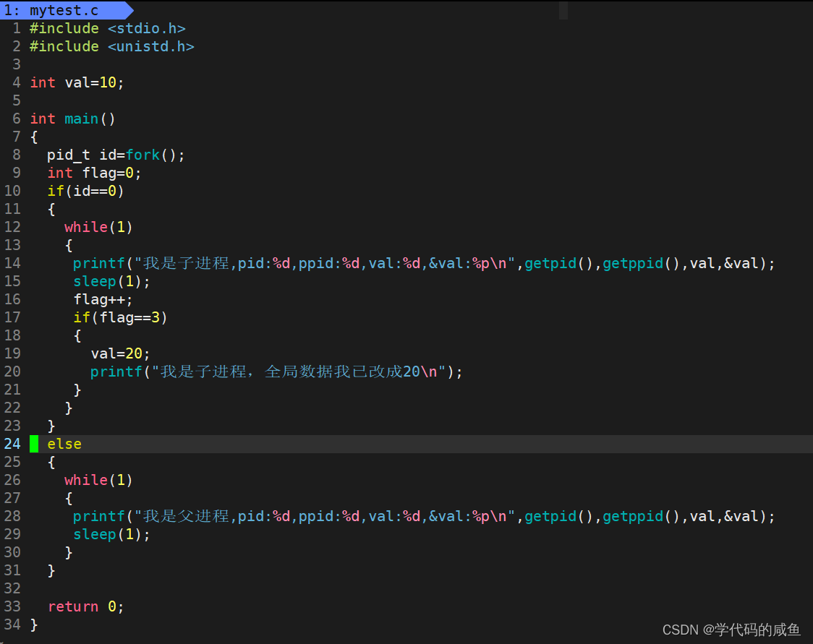Click line number 24 in the gutter
Image resolution: width=813 pixels, height=644 pixels.
click(12, 444)
